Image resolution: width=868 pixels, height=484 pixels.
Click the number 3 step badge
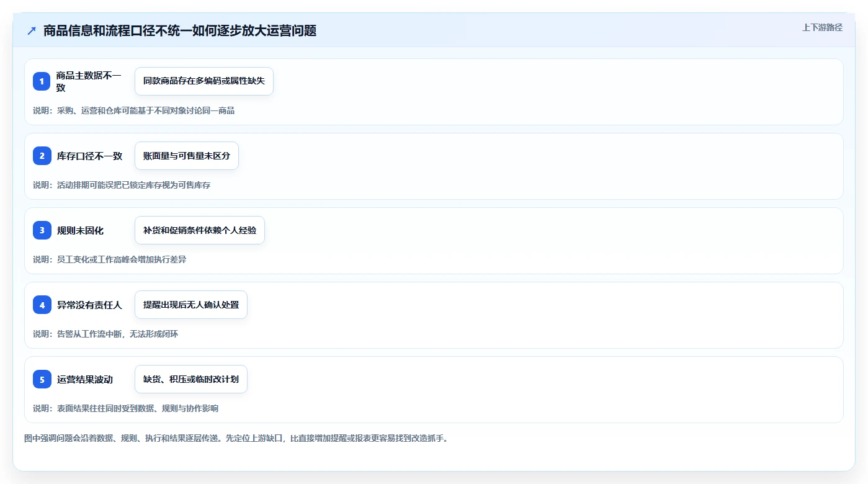pos(42,230)
